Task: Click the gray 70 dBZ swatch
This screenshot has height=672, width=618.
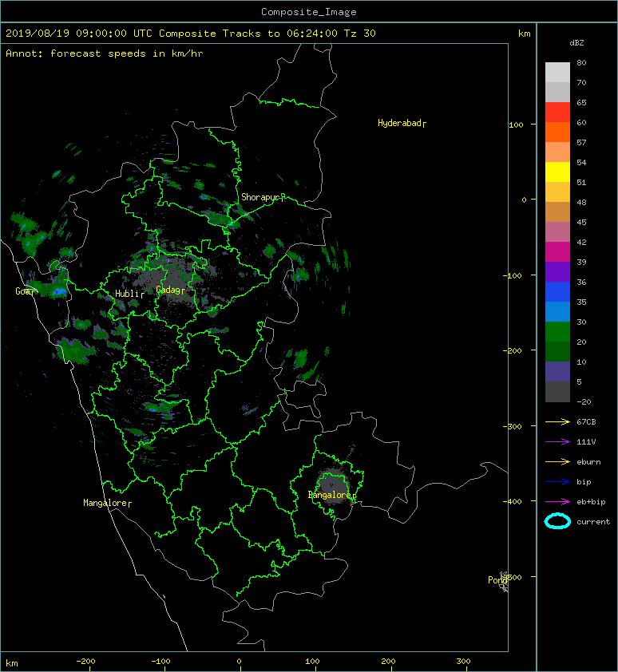Action: [x=557, y=92]
